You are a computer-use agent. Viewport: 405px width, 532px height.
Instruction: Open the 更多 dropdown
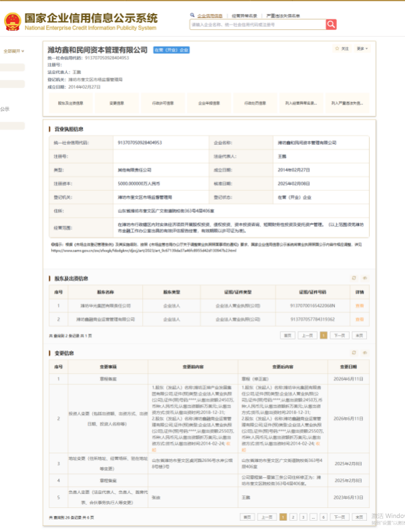362,49
